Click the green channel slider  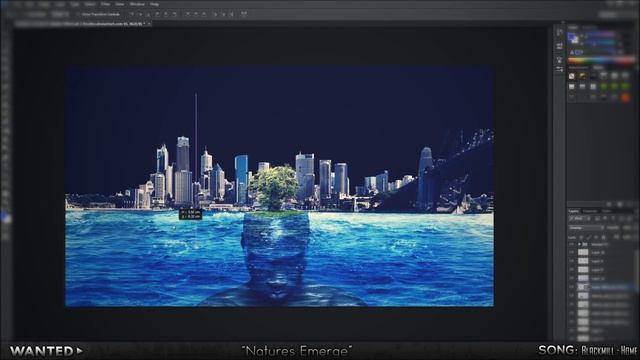tap(600, 43)
